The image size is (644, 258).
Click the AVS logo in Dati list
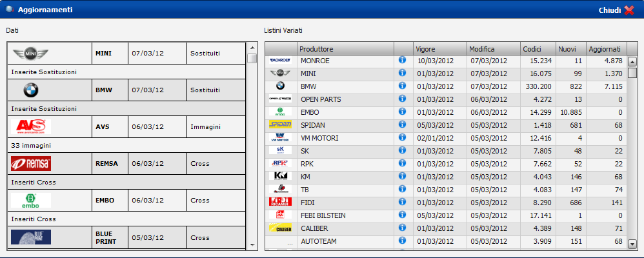coord(31,126)
